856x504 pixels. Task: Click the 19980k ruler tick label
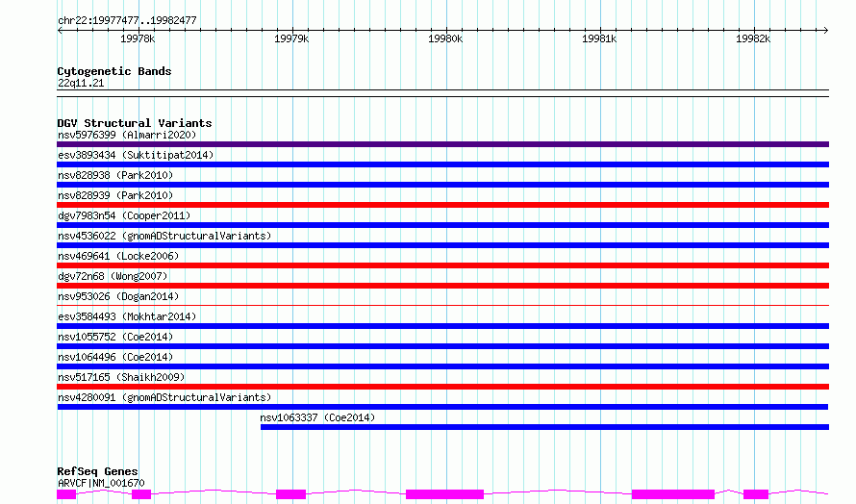point(445,38)
